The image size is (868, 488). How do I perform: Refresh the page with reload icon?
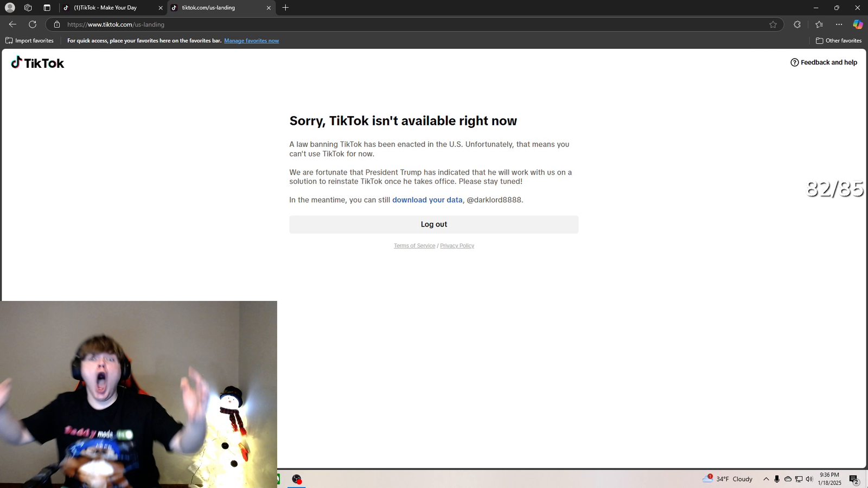[33, 24]
